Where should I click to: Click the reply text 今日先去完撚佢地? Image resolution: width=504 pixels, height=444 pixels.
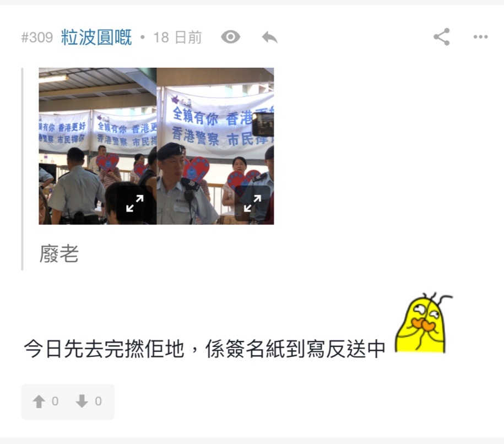point(104,349)
